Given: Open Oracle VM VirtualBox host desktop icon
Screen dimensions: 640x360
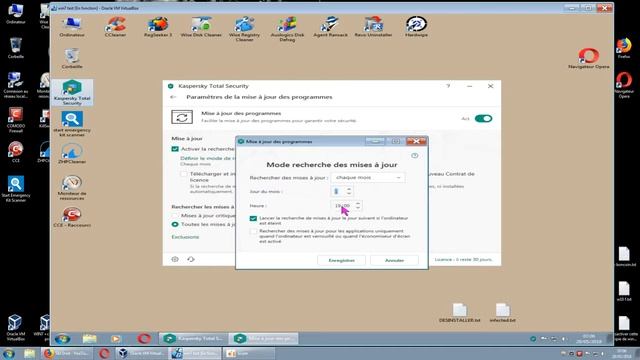Looking at the screenshot, I should pyautogui.click(x=16, y=328).
